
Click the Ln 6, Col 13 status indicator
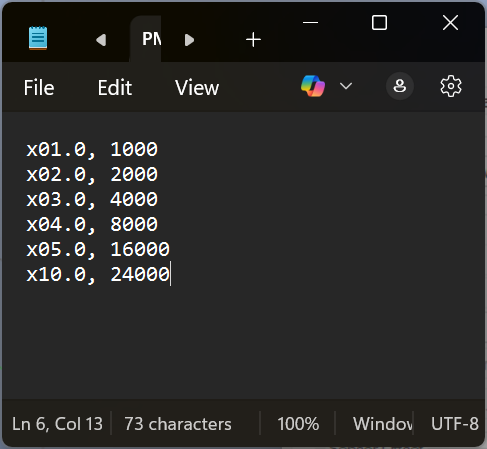(x=57, y=424)
